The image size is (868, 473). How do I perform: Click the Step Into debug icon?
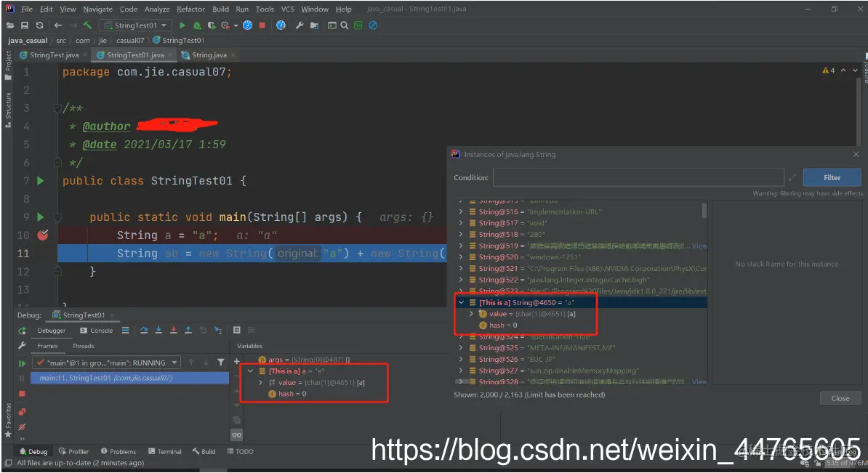click(x=159, y=331)
